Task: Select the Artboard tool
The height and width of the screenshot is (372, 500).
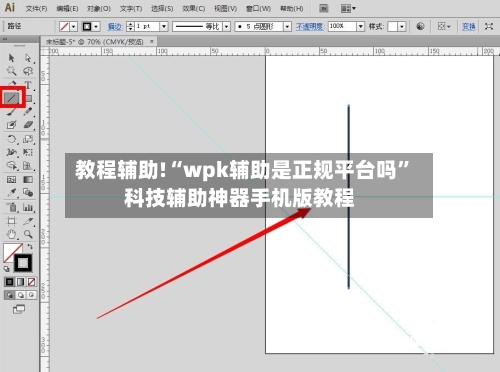Action: pos(11,221)
